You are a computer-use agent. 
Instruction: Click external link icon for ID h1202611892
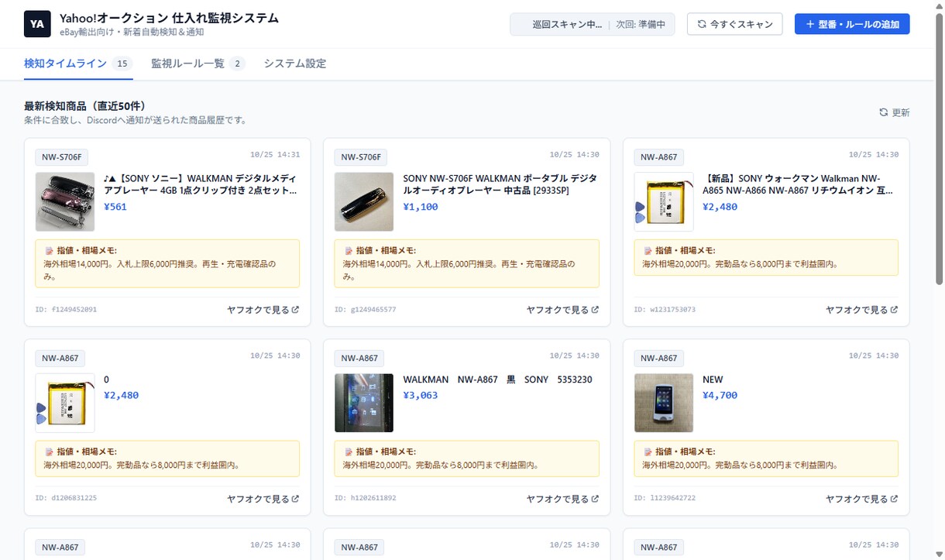click(595, 499)
